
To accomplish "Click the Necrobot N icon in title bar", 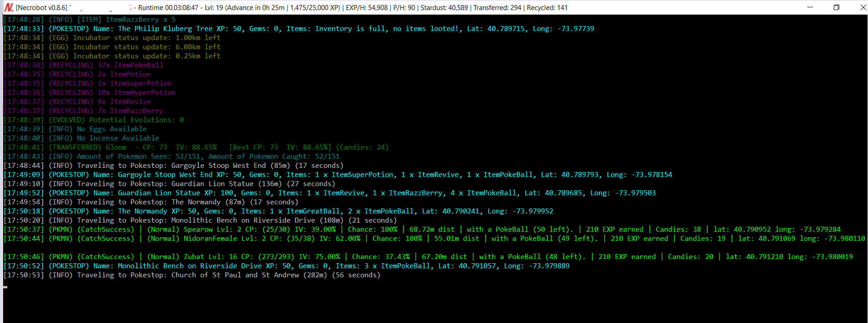I will pos(8,7).
